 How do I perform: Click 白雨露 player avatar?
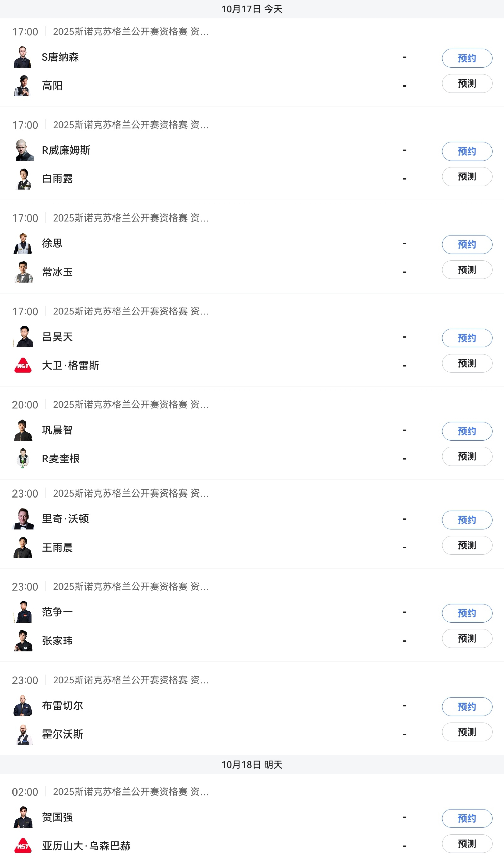click(23, 179)
